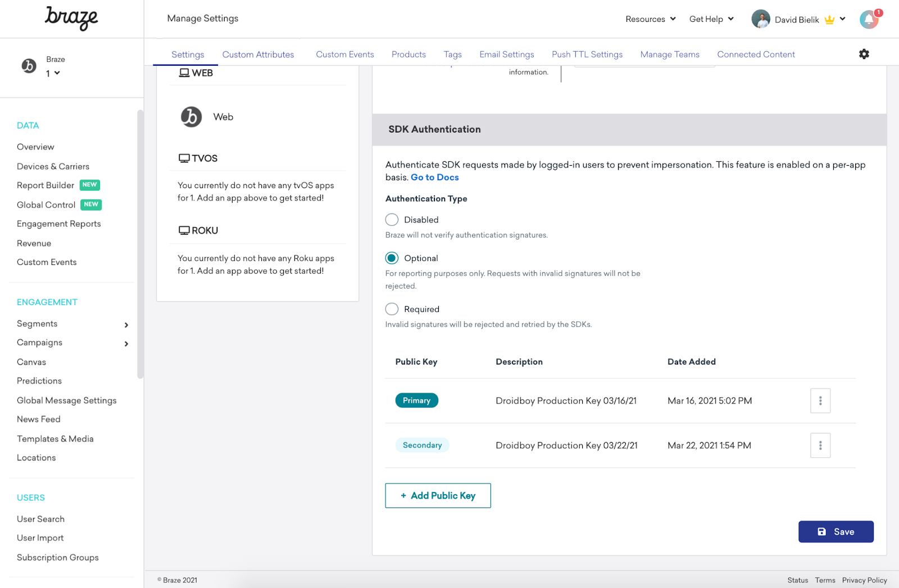Open David Bielik's profile avatar
The height and width of the screenshot is (588, 899).
click(760, 19)
